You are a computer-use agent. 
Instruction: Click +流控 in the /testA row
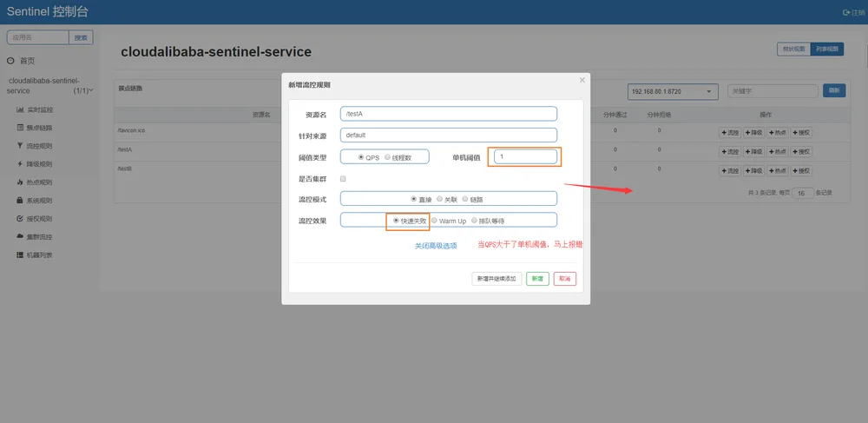coord(730,152)
